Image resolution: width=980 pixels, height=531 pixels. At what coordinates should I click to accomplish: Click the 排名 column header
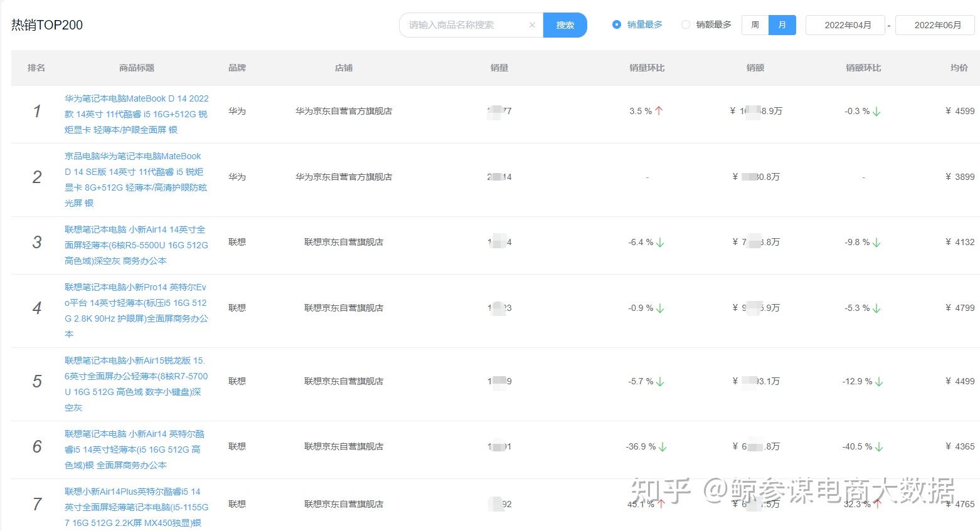click(36, 68)
